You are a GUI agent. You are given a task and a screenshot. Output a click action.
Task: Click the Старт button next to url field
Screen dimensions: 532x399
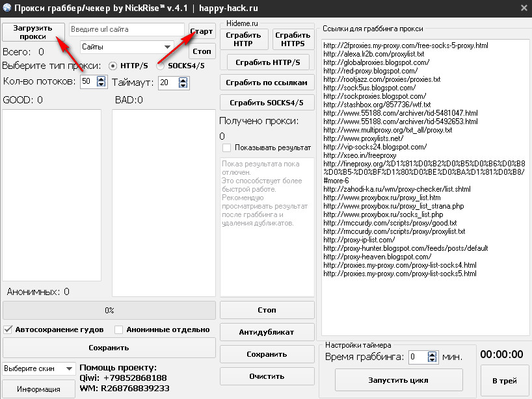point(202,31)
